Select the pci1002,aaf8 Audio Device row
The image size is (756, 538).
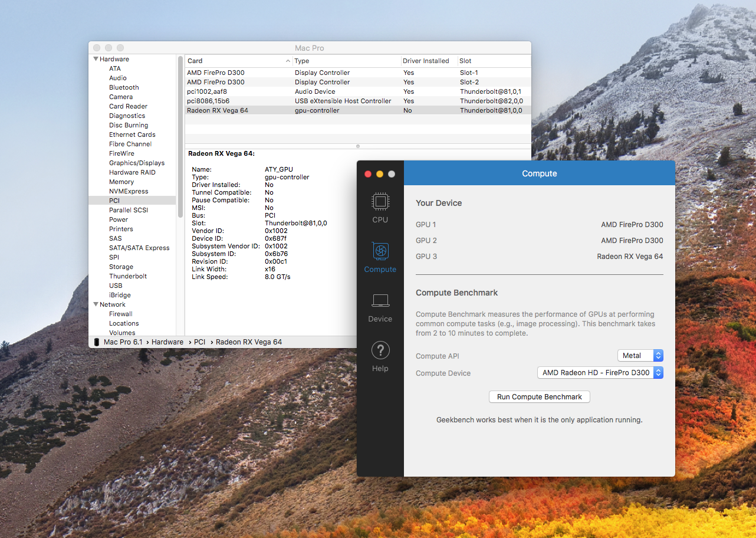click(x=358, y=91)
